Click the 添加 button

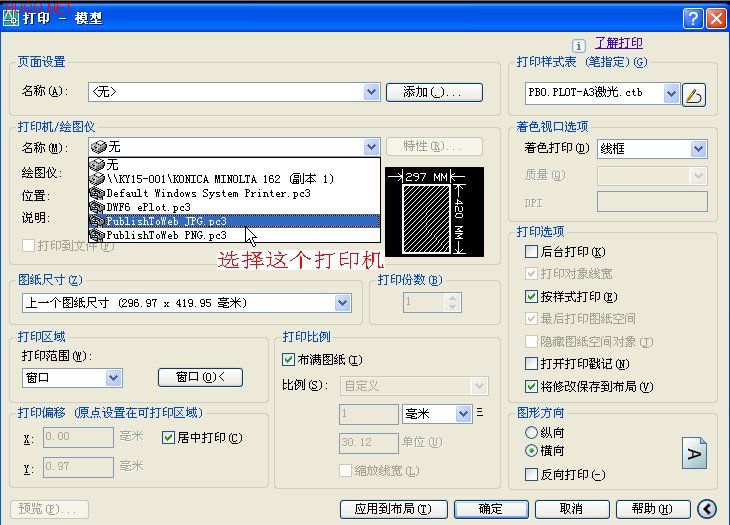point(434,92)
